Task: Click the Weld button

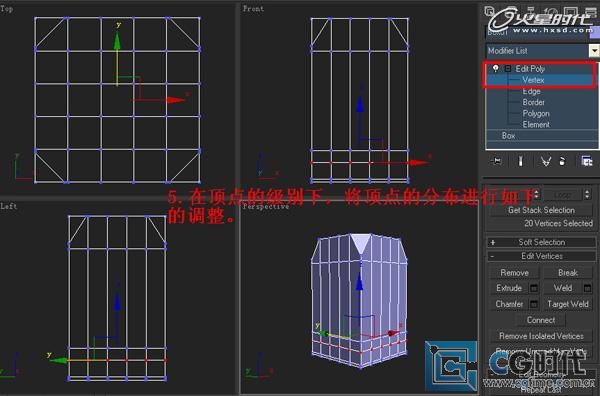Action: (x=563, y=288)
